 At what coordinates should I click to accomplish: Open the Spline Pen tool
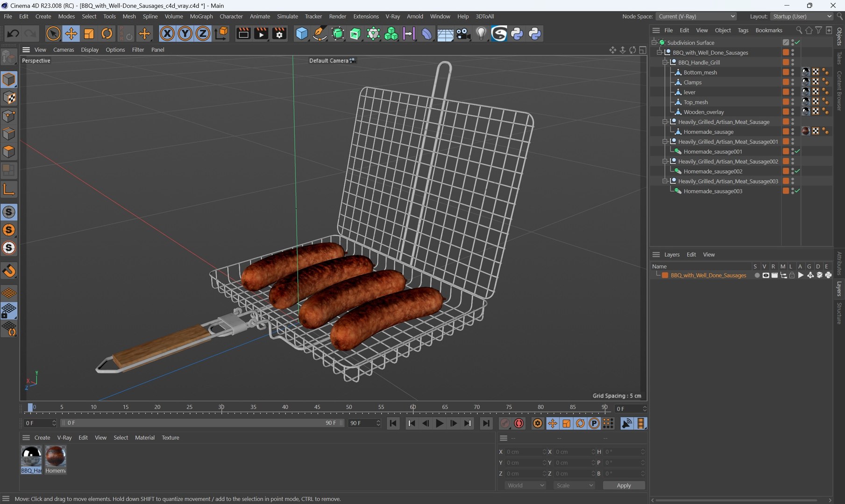point(320,34)
